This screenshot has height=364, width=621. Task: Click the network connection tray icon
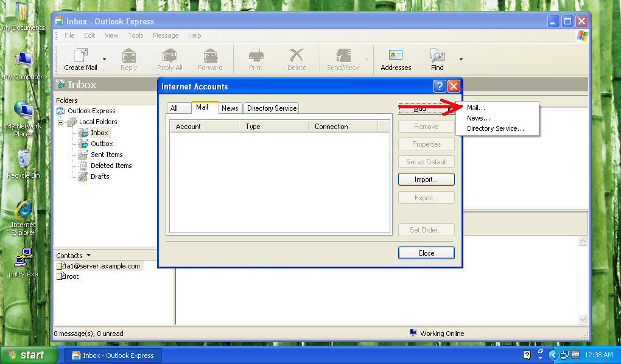564,355
